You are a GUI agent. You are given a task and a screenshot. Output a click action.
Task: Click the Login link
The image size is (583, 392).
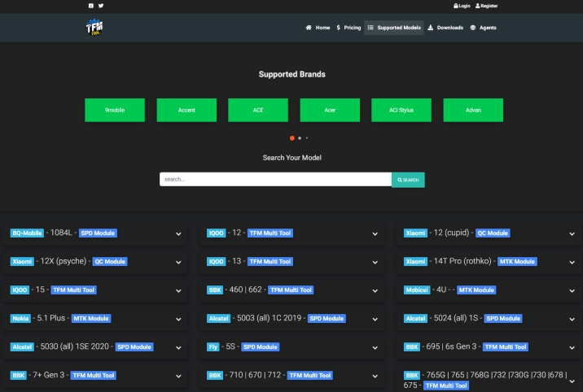pyautogui.click(x=462, y=6)
